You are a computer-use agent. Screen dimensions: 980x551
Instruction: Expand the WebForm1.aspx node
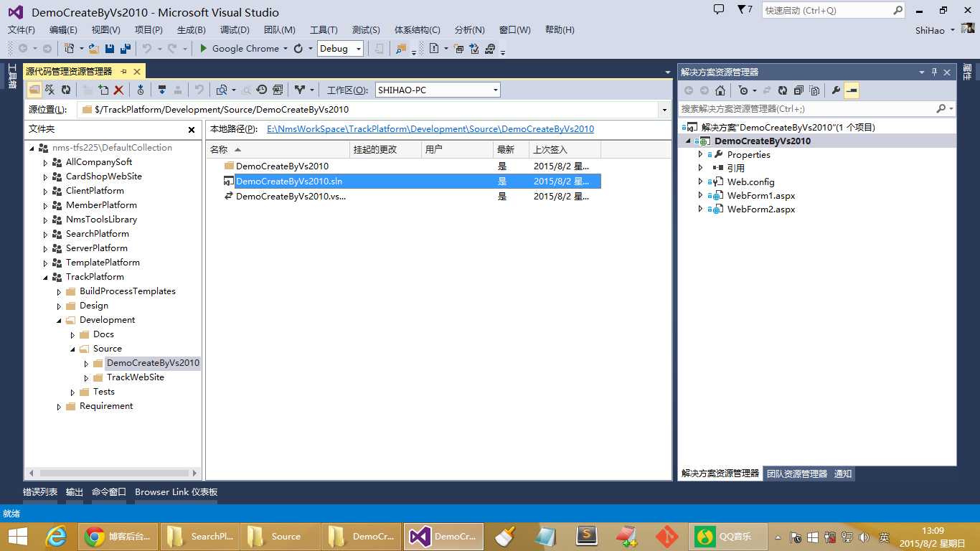coord(701,195)
